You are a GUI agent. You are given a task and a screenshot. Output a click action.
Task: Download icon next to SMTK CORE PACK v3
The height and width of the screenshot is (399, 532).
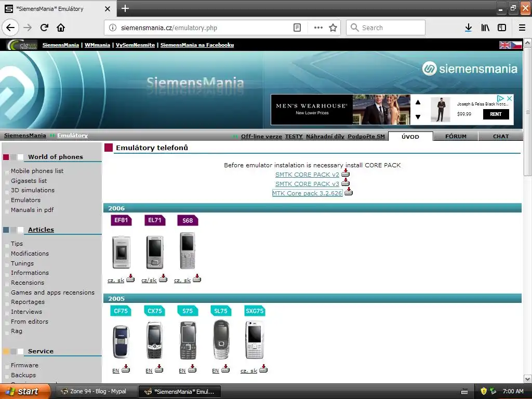tap(345, 182)
